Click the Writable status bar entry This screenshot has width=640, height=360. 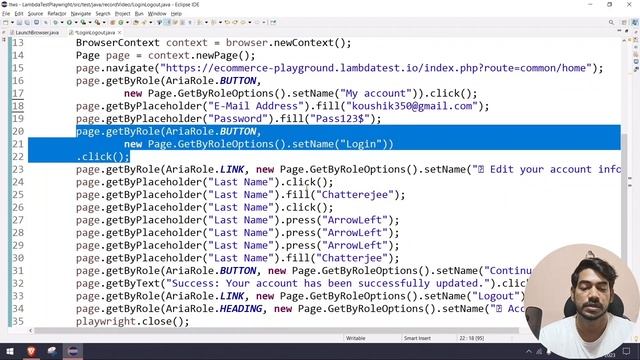356,338
